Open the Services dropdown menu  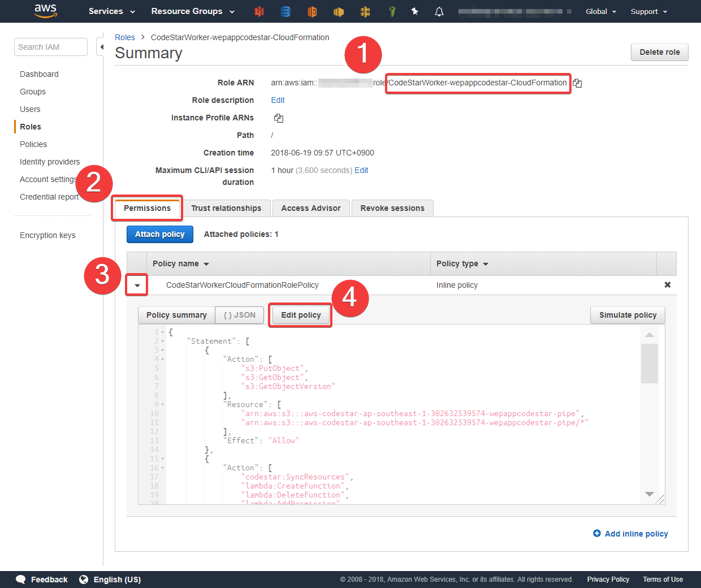click(x=112, y=11)
